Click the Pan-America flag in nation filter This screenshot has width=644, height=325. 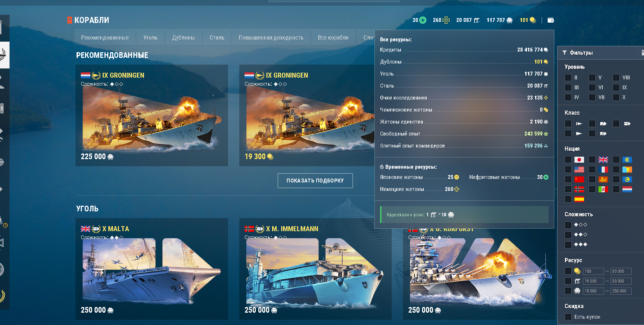pyautogui.click(x=627, y=170)
